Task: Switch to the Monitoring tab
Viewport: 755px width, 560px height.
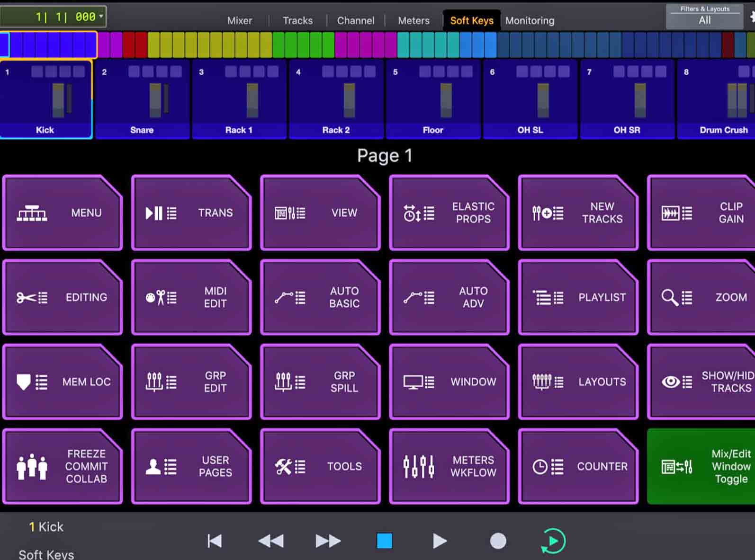Action: (x=530, y=21)
